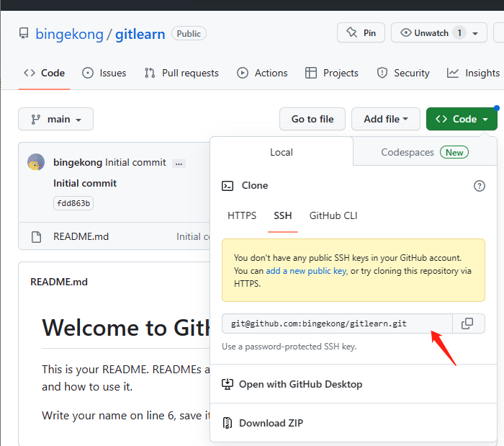The height and width of the screenshot is (446, 504).
Task: Switch to the Codespaces tab
Action: 425,152
